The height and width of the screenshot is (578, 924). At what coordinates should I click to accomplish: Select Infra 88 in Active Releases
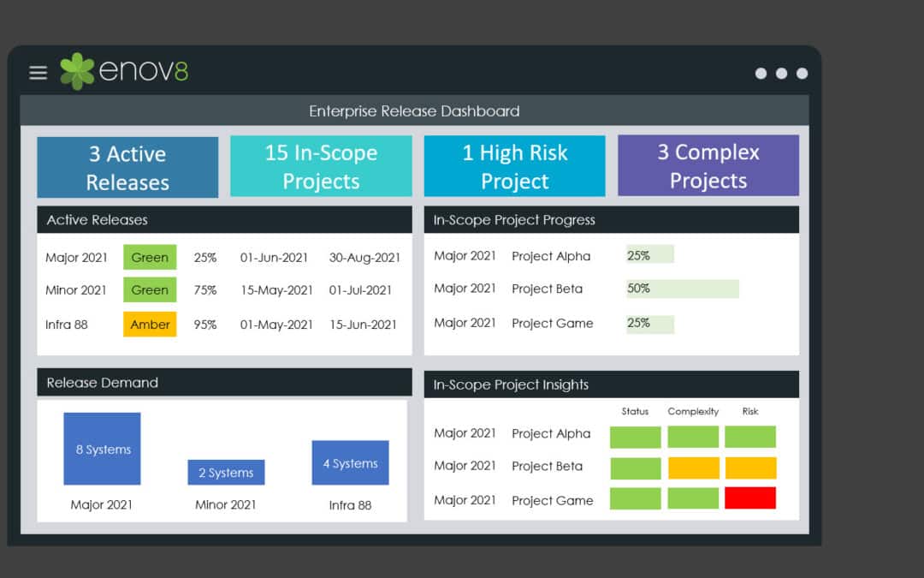(67, 325)
